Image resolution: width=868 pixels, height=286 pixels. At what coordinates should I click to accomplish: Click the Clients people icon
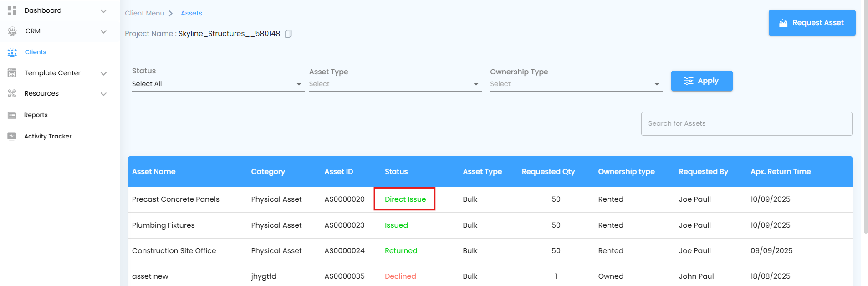12,52
